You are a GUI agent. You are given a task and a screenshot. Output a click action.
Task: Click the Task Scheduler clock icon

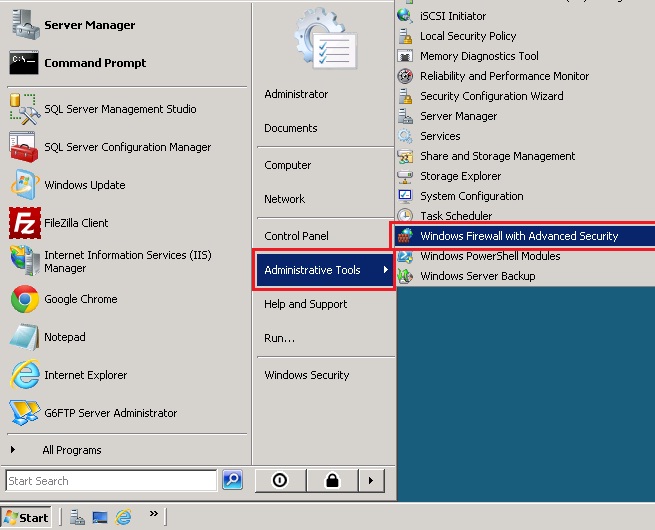click(x=405, y=216)
